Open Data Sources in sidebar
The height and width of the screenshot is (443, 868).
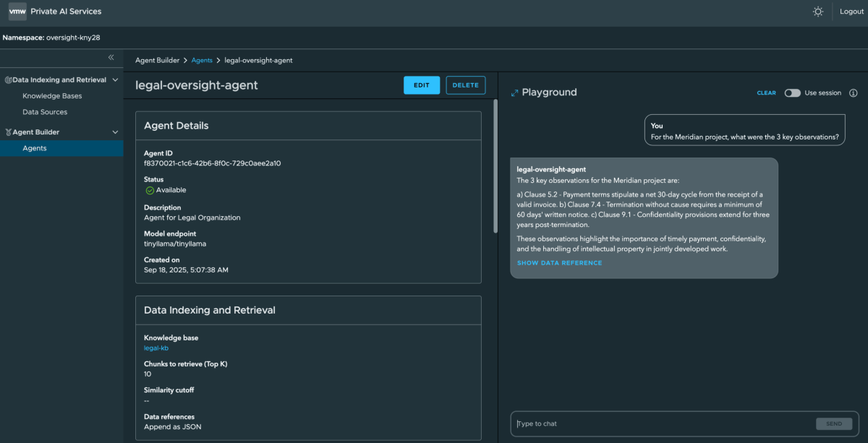click(x=45, y=112)
